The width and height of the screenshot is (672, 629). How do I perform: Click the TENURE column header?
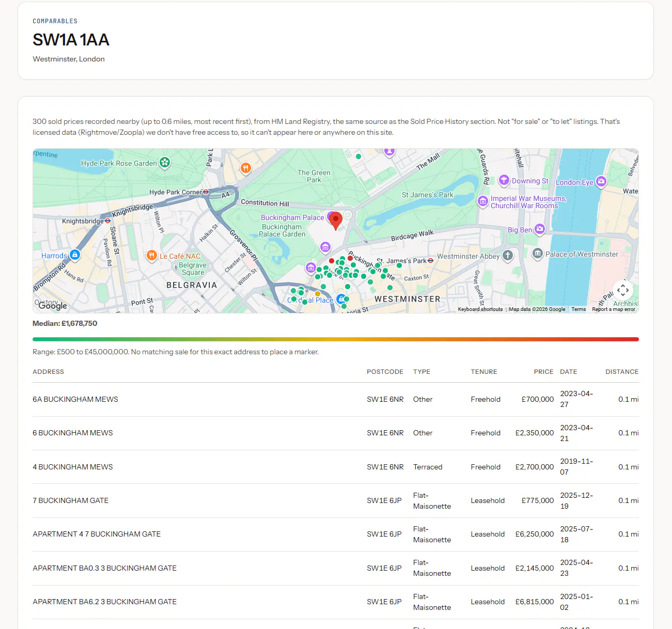(484, 372)
